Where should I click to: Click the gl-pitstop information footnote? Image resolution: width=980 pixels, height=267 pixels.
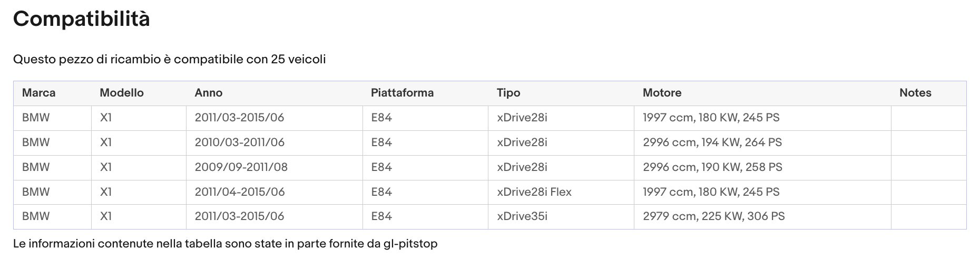[x=226, y=244]
